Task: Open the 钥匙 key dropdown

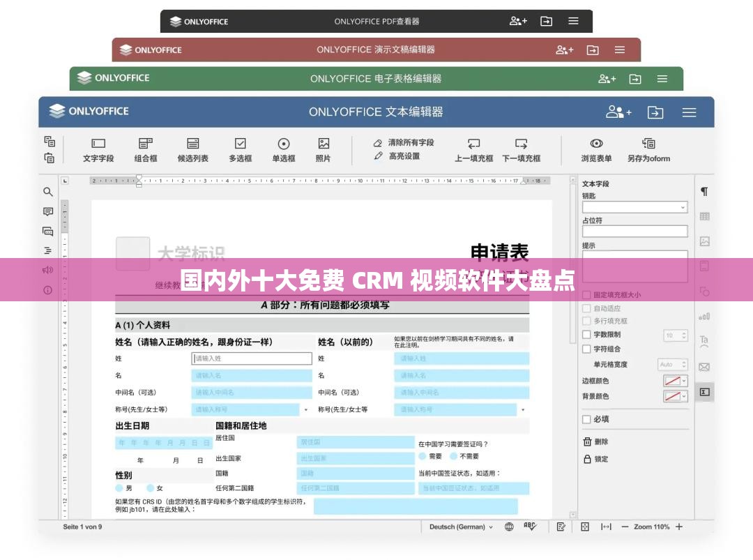Action: click(634, 206)
